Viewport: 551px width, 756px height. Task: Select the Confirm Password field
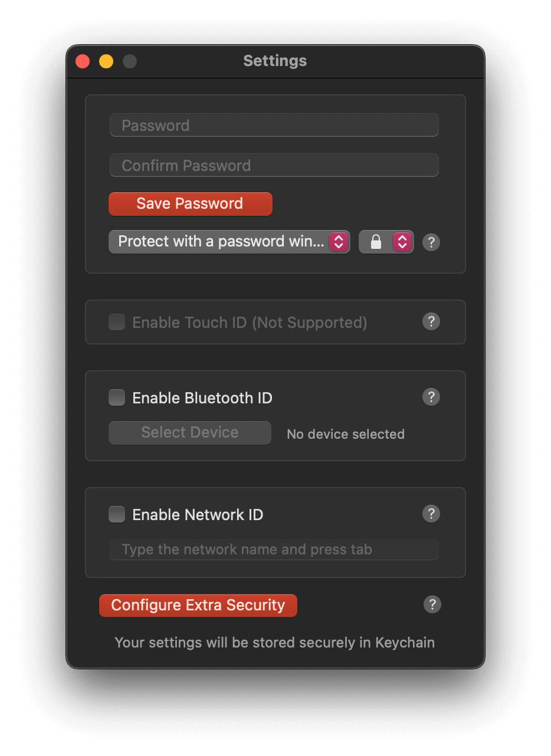pos(274,165)
